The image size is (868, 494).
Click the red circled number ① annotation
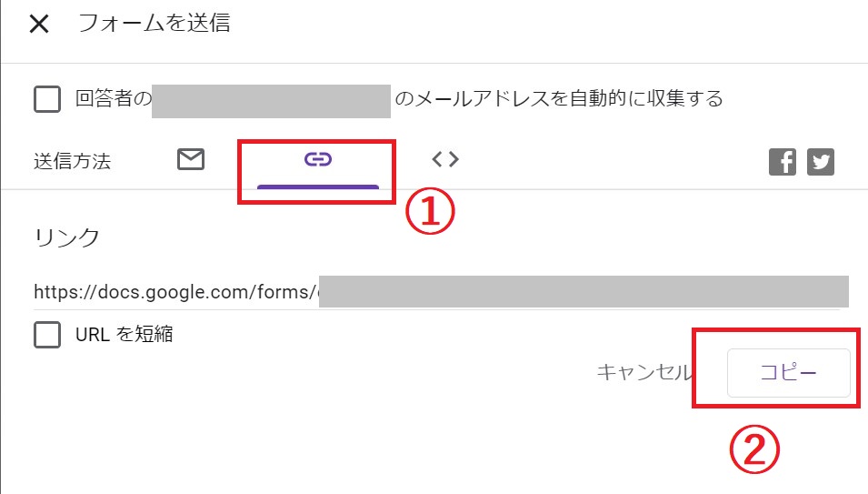tap(430, 211)
